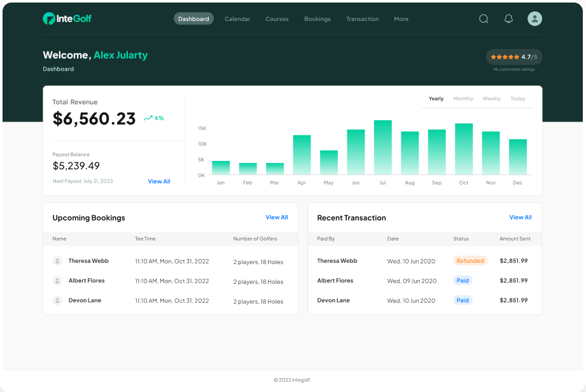Select the Weekly chart range

click(x=491, y=99)
